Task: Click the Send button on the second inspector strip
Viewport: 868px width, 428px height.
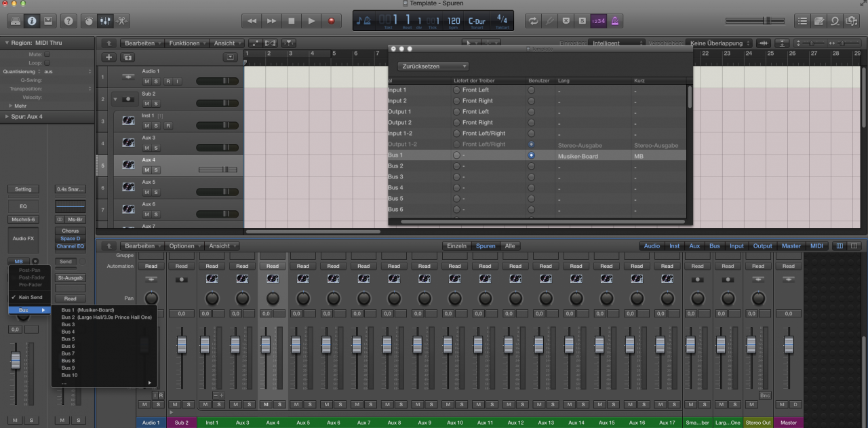Action: coord(66,261)
